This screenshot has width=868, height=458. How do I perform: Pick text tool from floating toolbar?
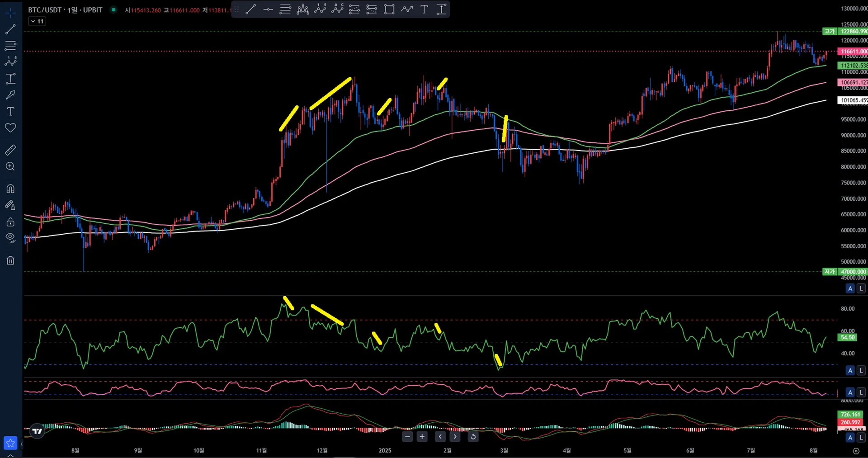point(424,9)
